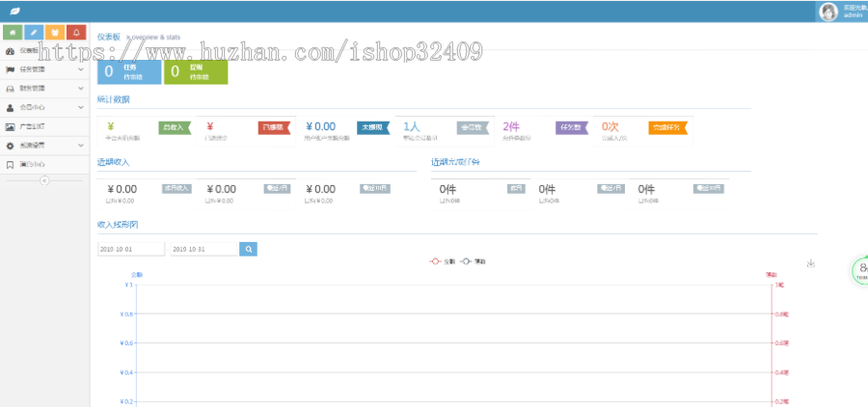Open the 系统设置 sidebar menu
The width and height of the screenshot is (868, 407).
coord(44,146)
